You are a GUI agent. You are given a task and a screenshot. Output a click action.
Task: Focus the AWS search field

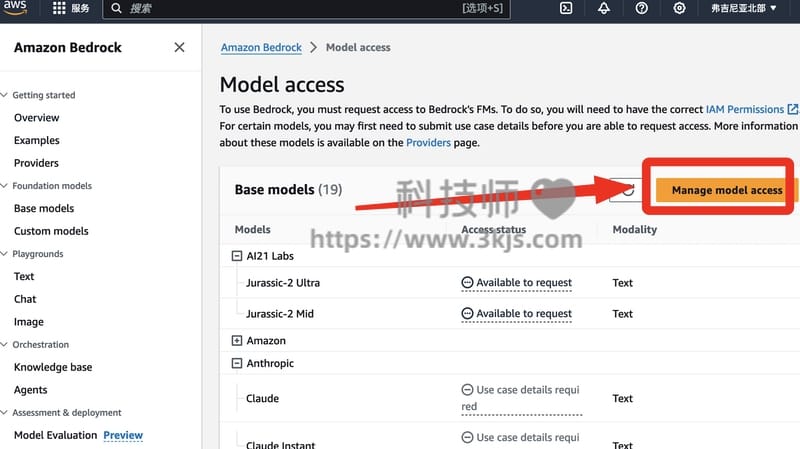click(x=306, y=8)
